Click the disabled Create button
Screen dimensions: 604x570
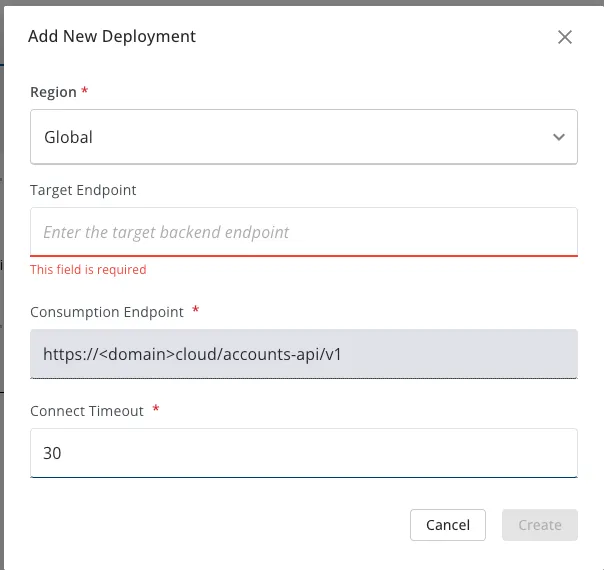coord(540,525)
